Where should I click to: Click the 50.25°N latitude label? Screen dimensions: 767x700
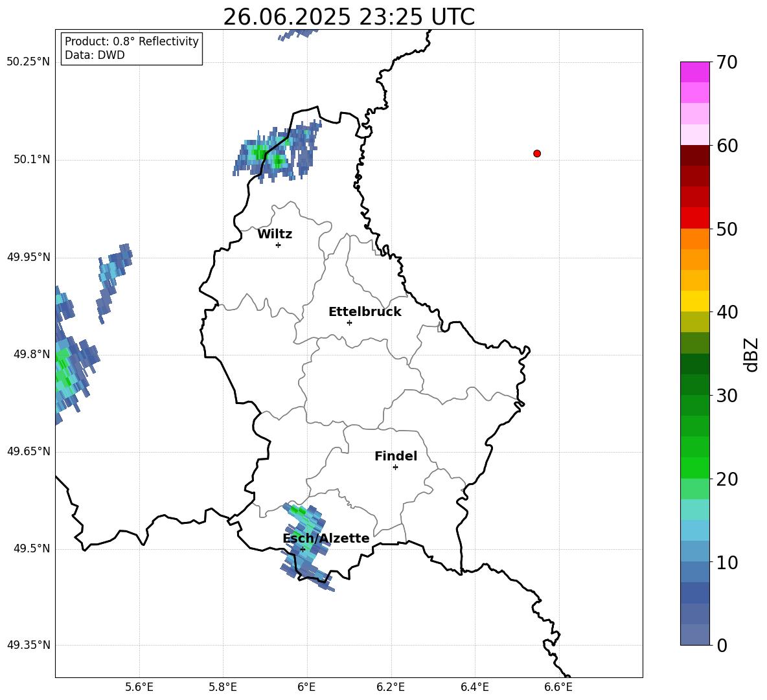(x=29, y=62)
